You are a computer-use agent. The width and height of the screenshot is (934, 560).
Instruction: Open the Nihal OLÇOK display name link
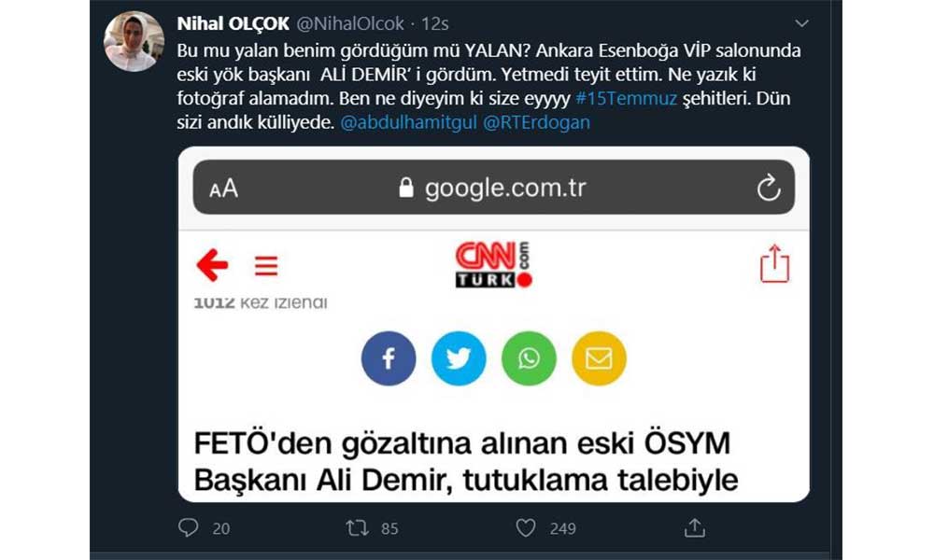click(233, 24)
